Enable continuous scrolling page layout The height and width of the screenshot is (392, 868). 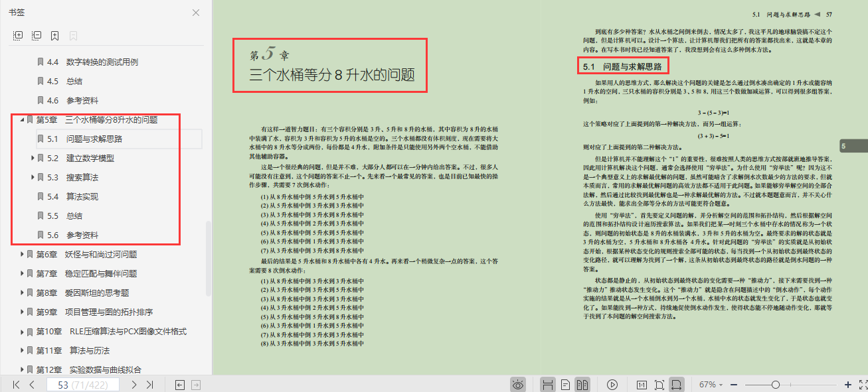549,385
